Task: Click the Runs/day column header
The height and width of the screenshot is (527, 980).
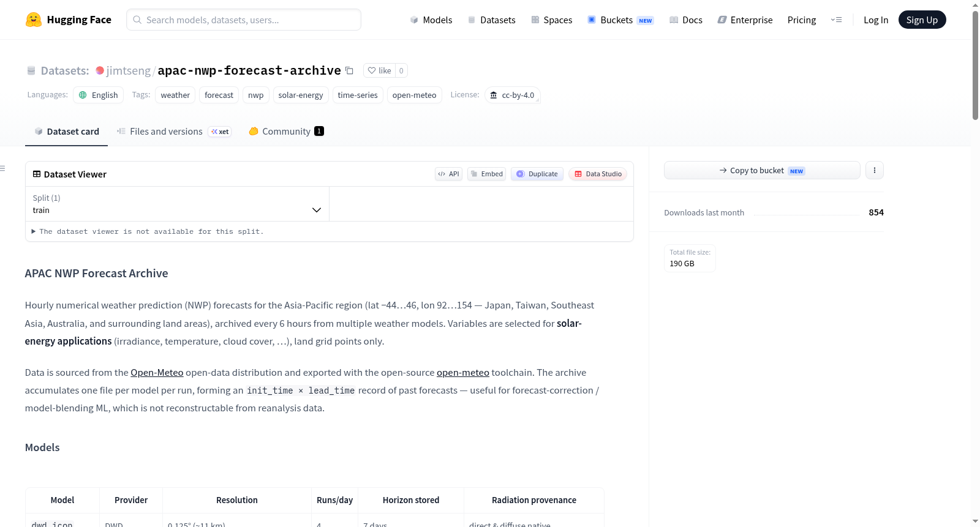Action: (334, 500)
